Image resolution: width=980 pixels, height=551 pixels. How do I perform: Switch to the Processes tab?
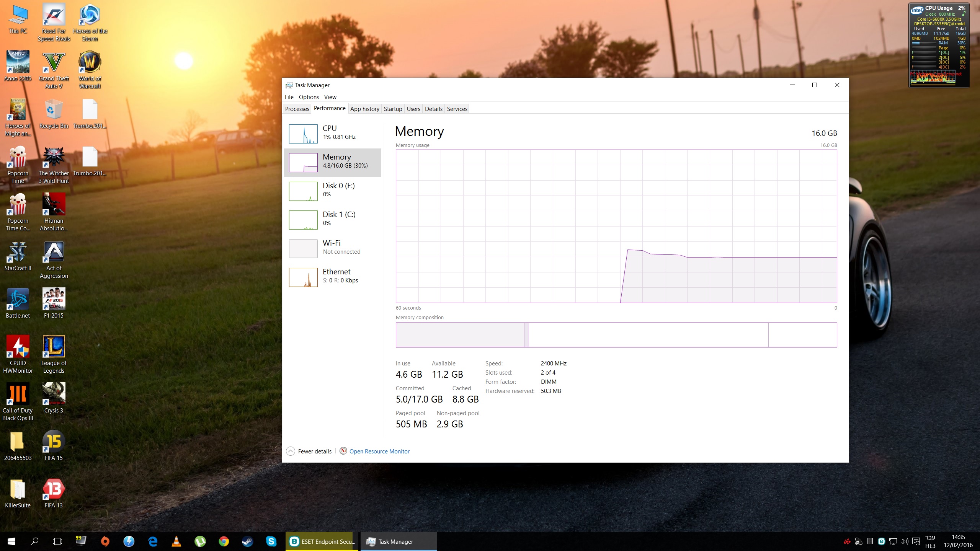[297, 109]
